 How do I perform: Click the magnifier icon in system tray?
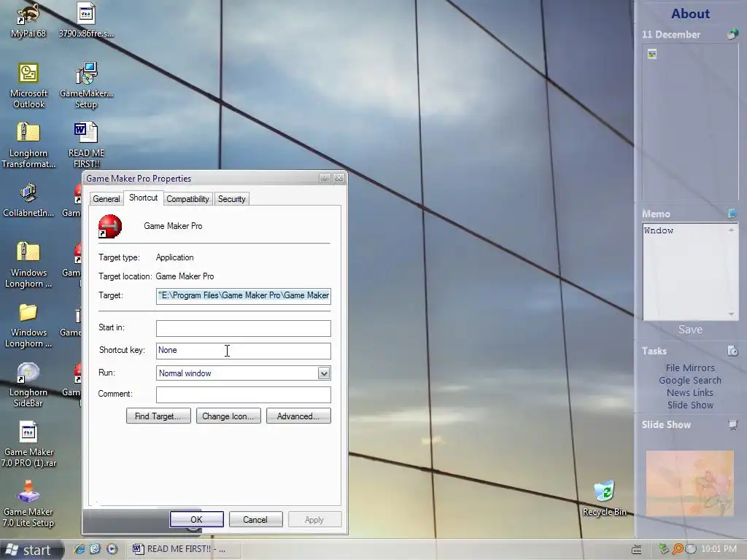(x=677, y=549)
